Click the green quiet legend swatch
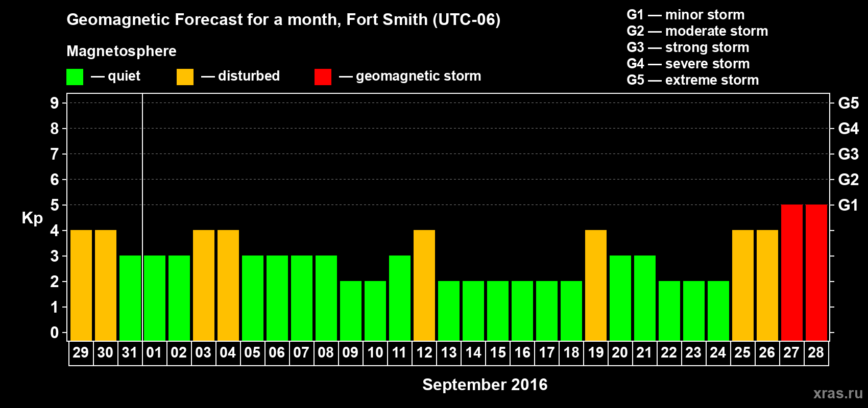This screenshot has height=408, width=868. (75, 77)
